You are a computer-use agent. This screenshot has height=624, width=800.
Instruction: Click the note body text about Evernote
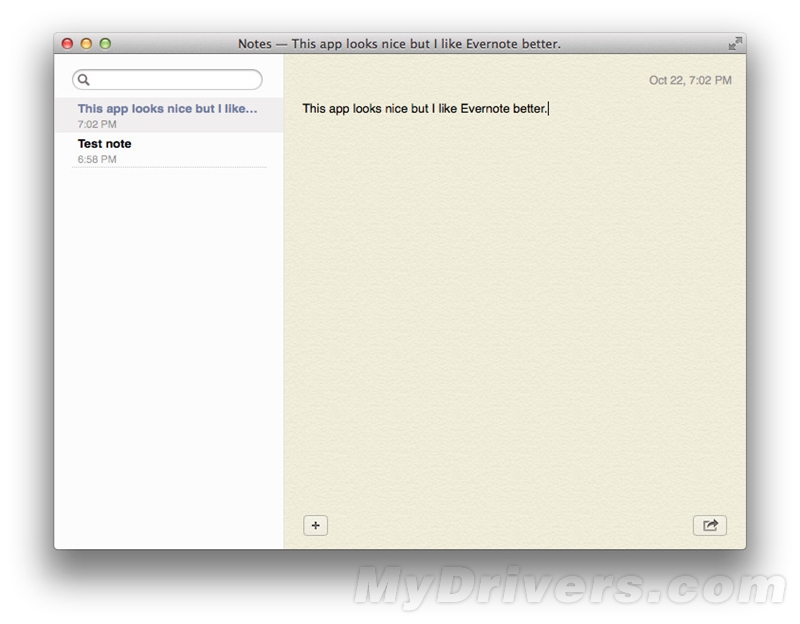(424, 109)
